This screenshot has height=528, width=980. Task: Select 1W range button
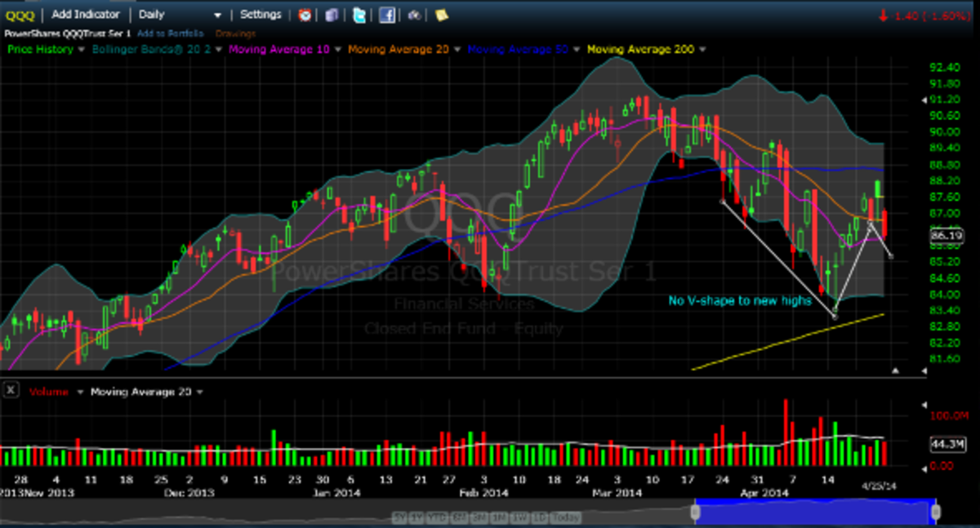[518, 517]
